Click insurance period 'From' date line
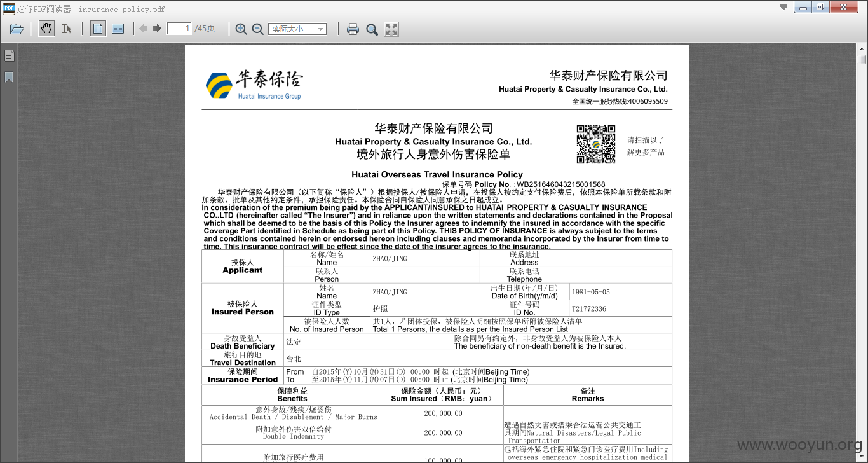The width and height of the screenshot is (868, 463). coord(407,371)
